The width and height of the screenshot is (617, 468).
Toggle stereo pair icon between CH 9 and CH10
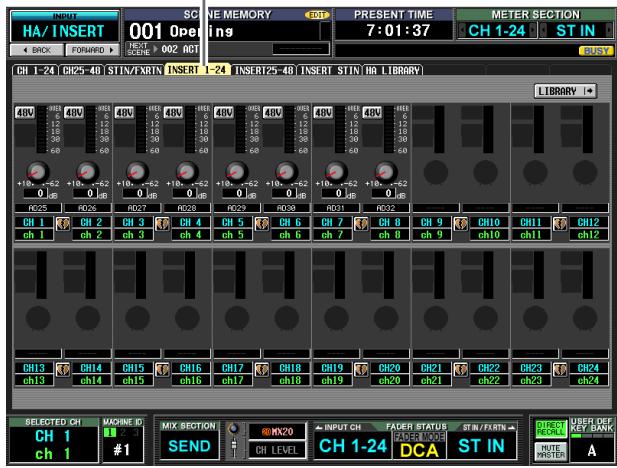[460, 224]
